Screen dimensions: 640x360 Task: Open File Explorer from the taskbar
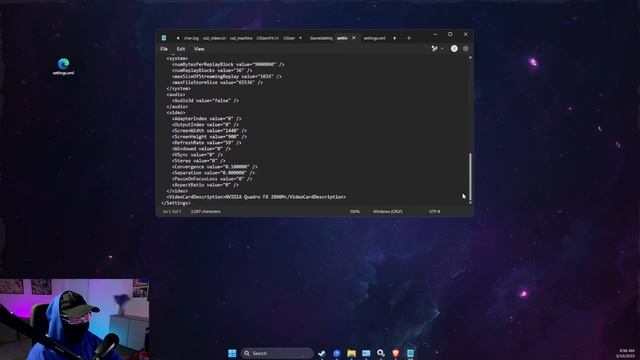[351, 353]
